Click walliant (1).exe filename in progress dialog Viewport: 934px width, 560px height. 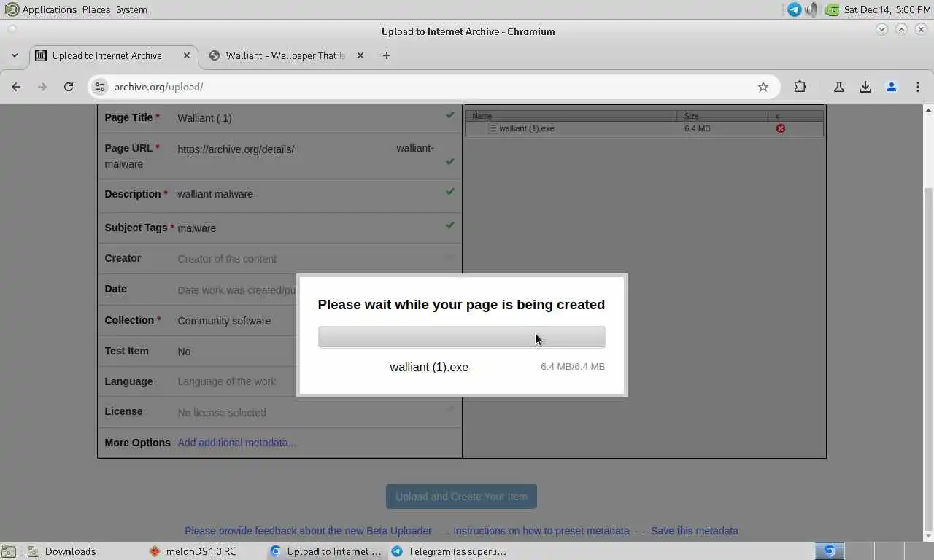(x=429, y=367)
